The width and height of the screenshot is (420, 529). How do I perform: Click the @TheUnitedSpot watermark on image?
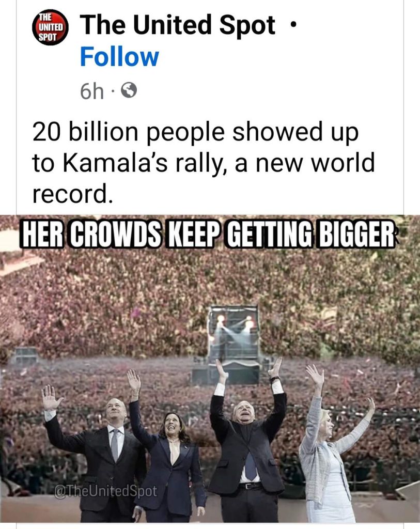point(105,491)
